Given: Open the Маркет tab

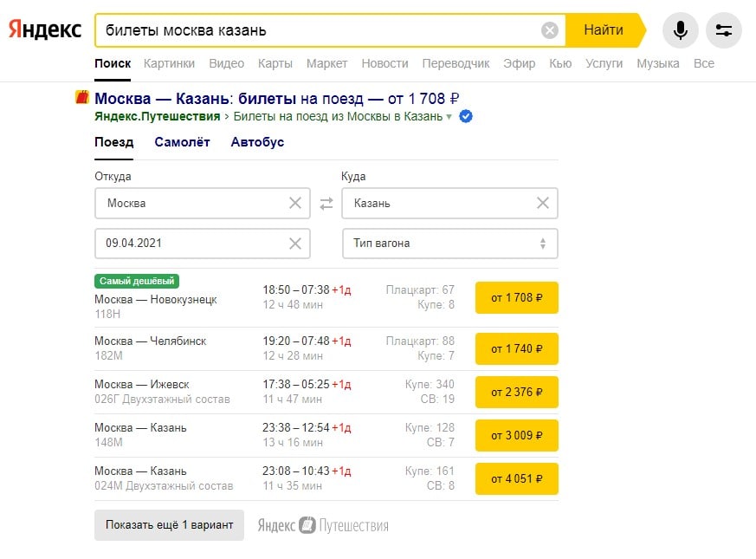Looking at the screenshot, I should click(326, 63).
